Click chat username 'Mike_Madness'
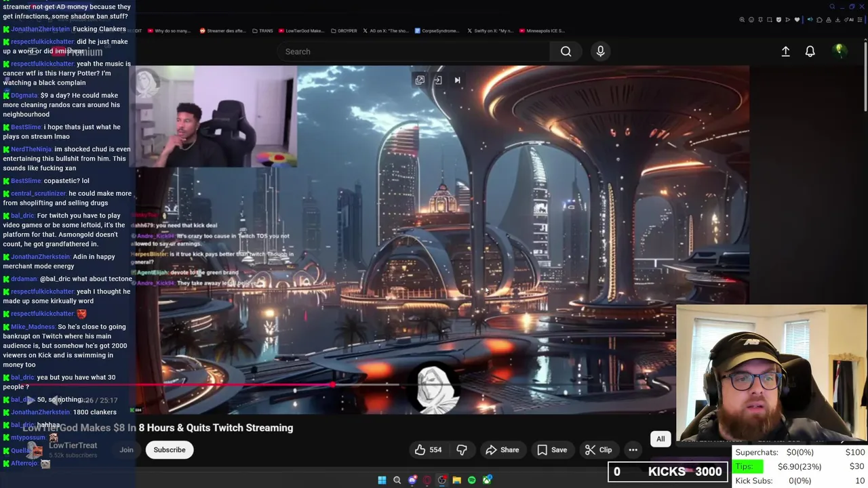 (33, 327)
